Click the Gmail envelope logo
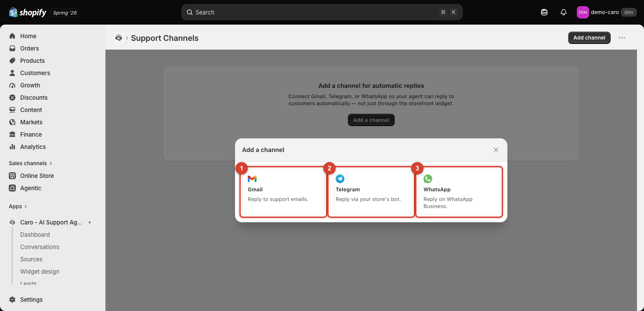 point(252,179)
